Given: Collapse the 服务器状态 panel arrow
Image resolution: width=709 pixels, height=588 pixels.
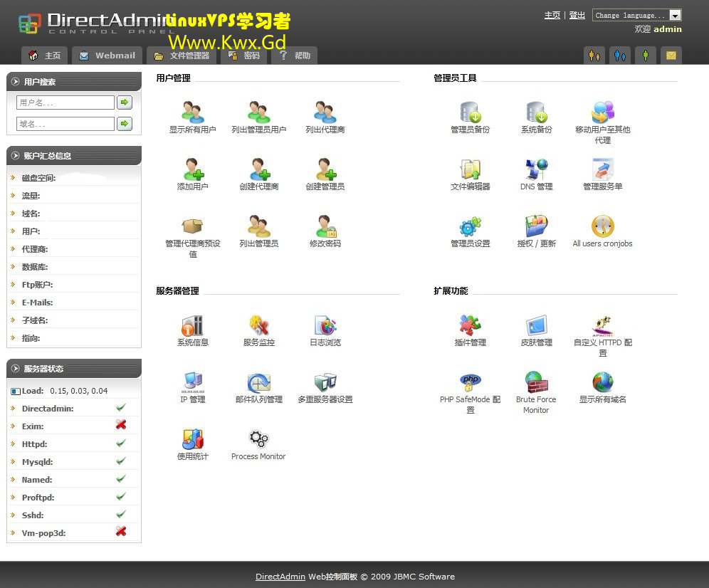Looking at the screenshot, I should pyautogui.click(x=16, y=368).
